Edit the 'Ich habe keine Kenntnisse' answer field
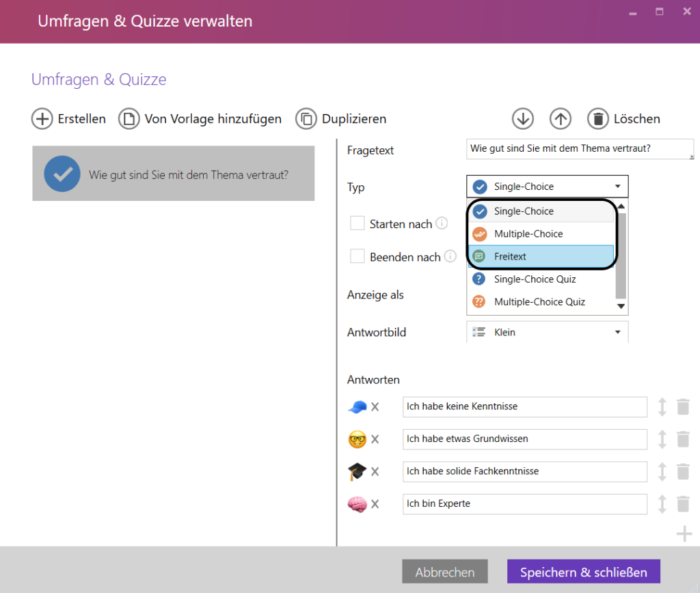The image size is (700, 593). click(524, 406)
